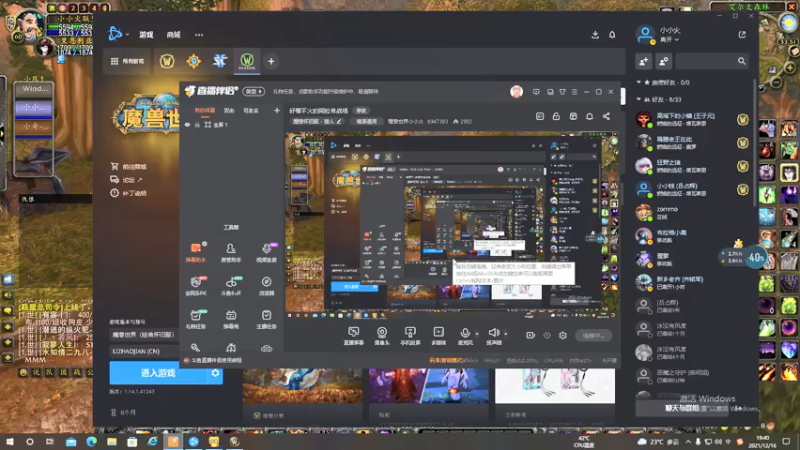Click 进入游戏 play button

point(159,373)
